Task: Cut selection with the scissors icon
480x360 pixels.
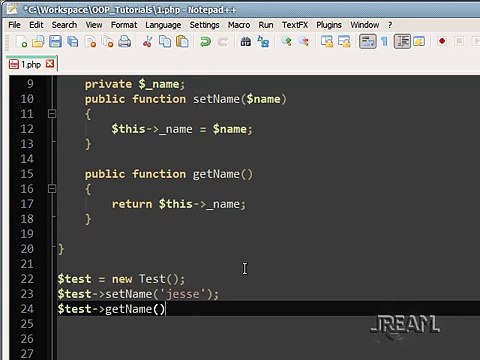Action: [147, 42]
